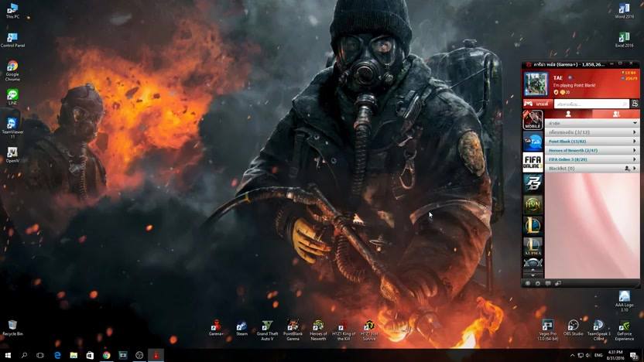This screenshot has height=362, width=644.
Task: Switch to the single-person friends tab
Action: coord(568,114)
